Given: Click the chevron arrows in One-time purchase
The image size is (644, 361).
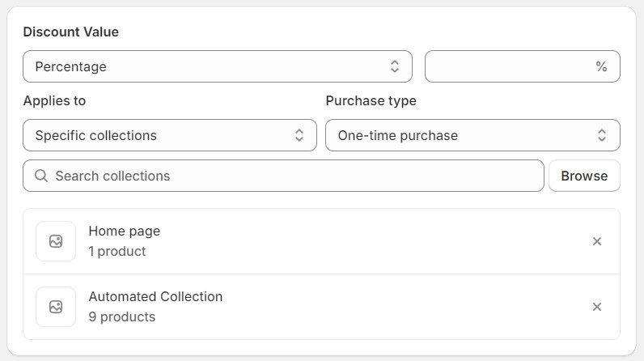Looking at the screenshot, I should pos(602,135).
